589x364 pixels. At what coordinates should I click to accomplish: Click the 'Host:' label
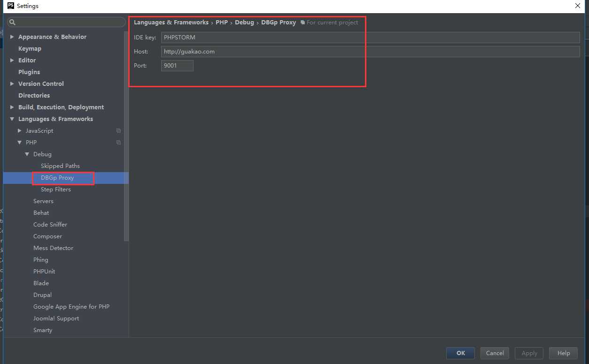click(x=141, y=52)
